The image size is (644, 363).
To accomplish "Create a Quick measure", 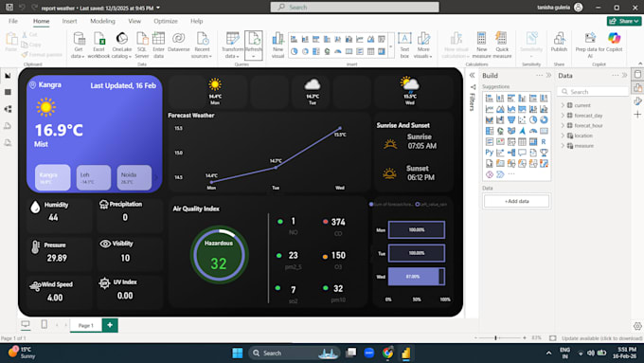I will (502, 45).
